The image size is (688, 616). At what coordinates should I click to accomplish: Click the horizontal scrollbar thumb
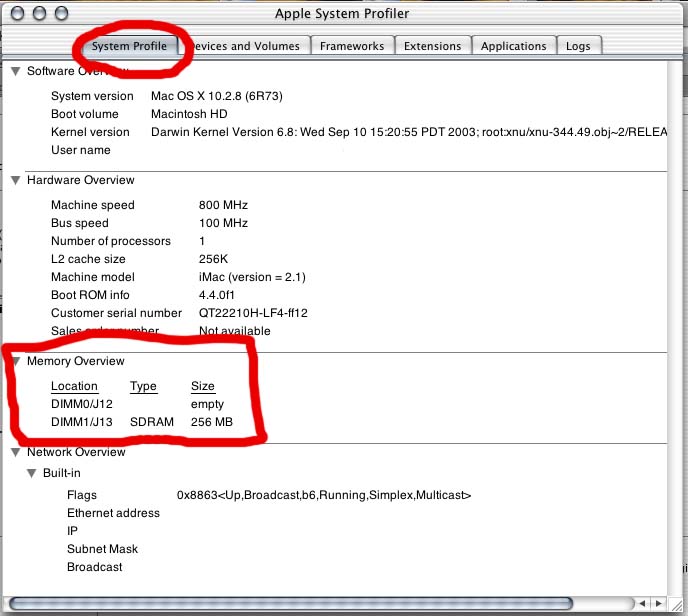click(291, 604)
